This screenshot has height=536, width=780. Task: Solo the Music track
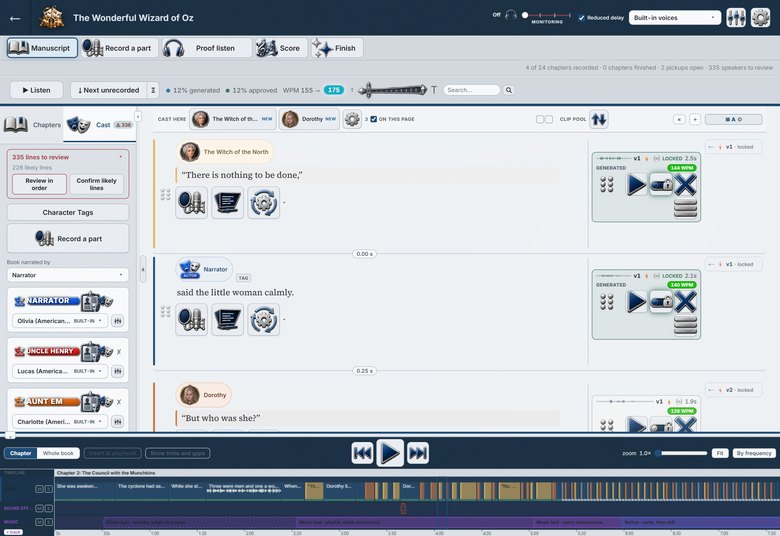48,522
